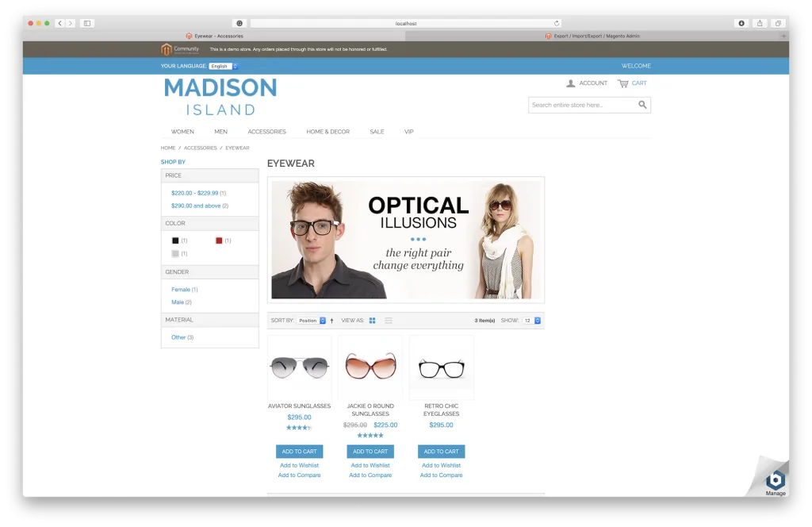This screenshot has width=812, height=527.
Task: Open the Men menu
Action: tap(220, 132)
